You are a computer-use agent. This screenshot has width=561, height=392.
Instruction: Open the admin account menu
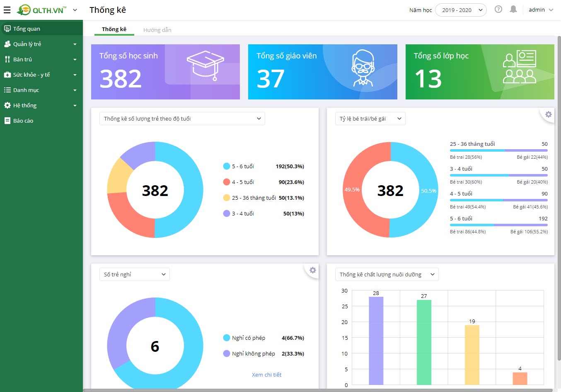tap(541, 10)
